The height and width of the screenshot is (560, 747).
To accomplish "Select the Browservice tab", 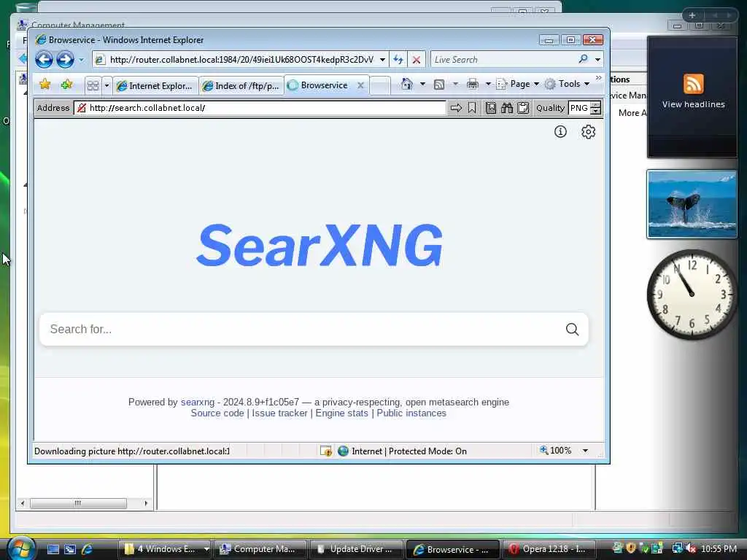I will pos(324,85).
